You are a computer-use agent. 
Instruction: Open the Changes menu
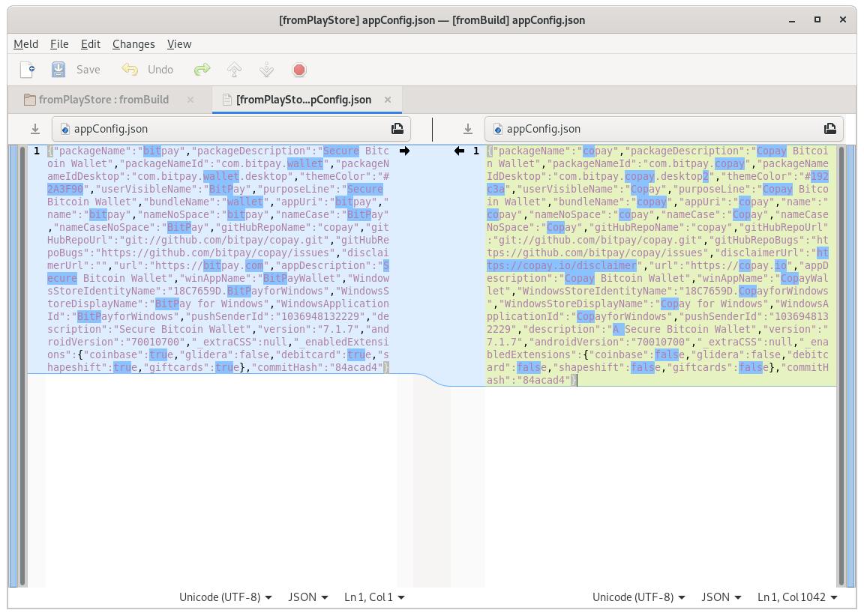133,44
